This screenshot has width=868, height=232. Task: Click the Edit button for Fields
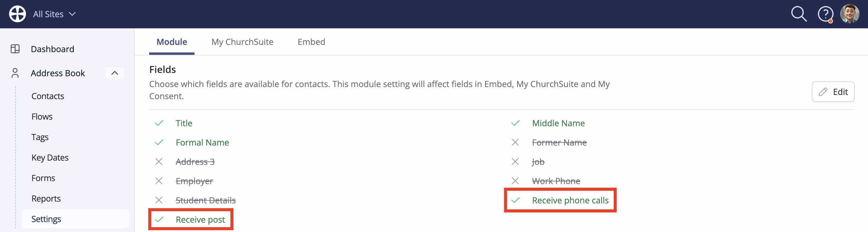point(833,92)
